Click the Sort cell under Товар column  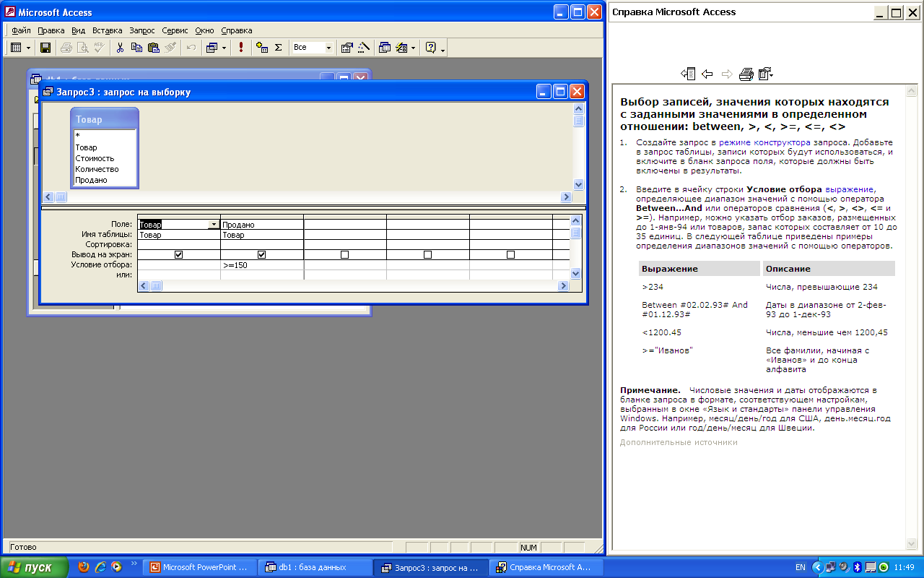point(179,245)
